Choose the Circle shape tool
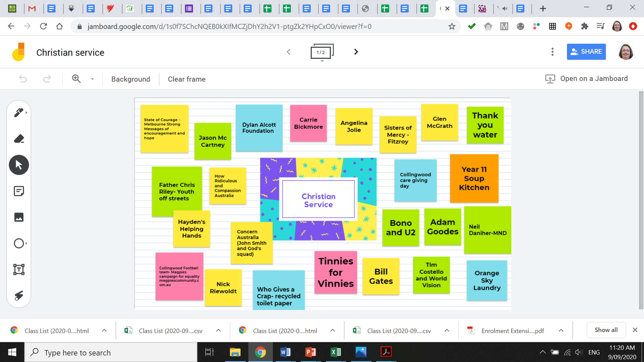Viewport: 644px width, 362px height. pyautogui.click(x=19, y=243)
